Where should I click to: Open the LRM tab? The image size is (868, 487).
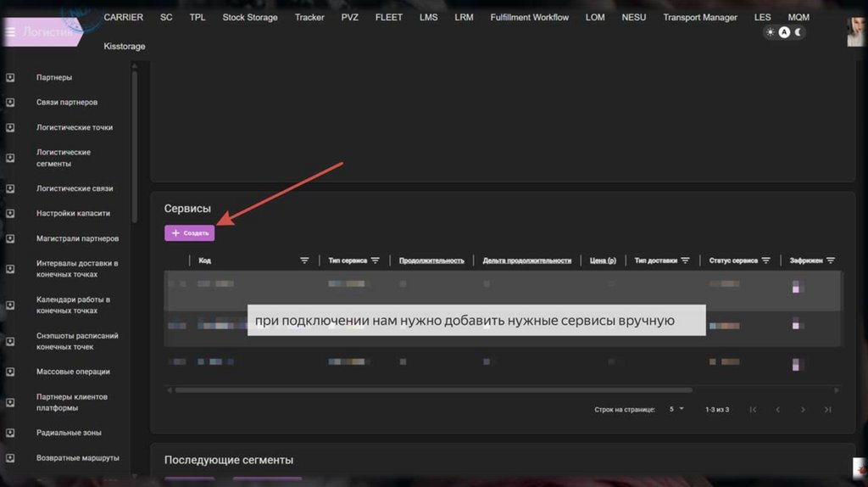click(x=464, y=17)
